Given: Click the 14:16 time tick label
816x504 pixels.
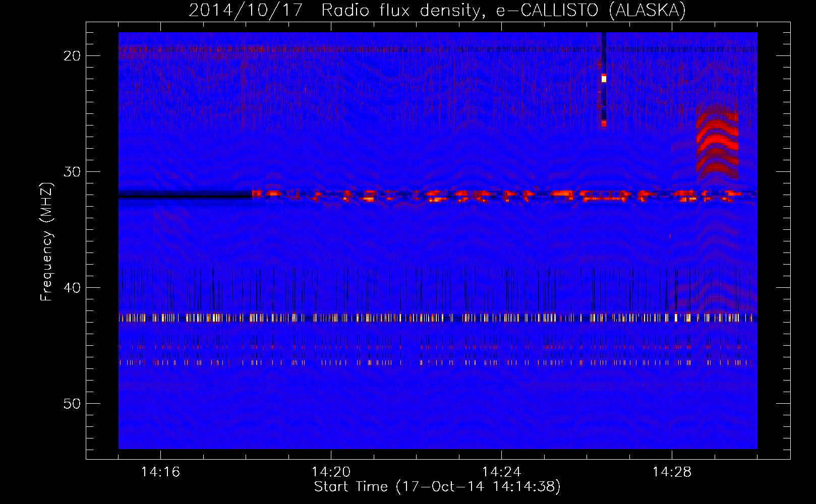Looking at the screenshot, I should click(x=160, y=472).
